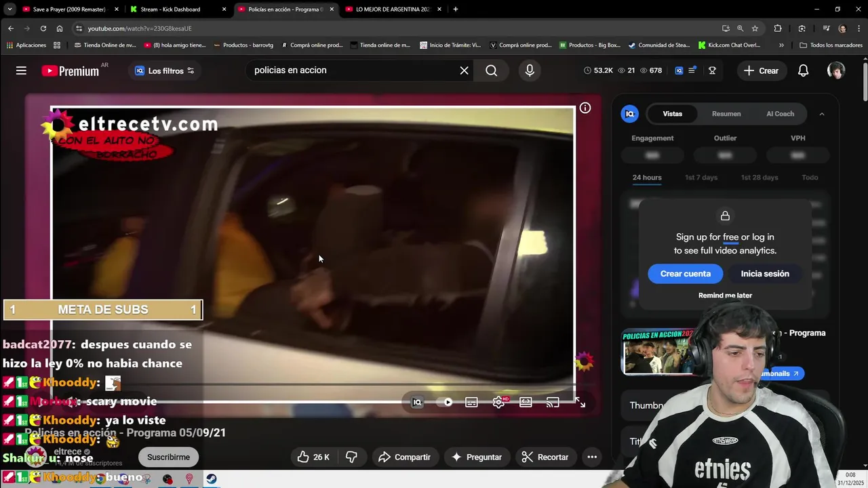Click the search magnifier button
The width and height of the screenshot is (868, 488).
point(492,70)
